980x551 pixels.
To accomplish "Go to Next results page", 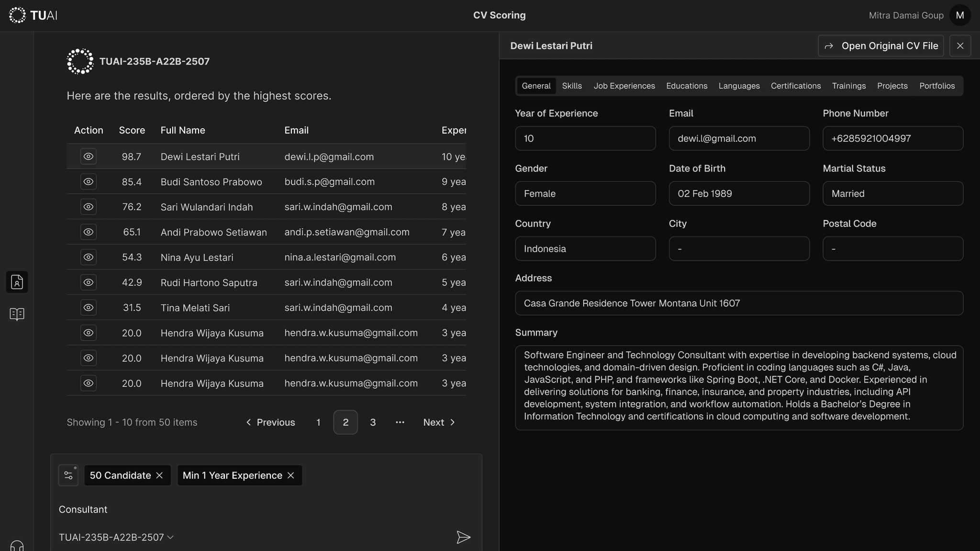I will point(439,422).
